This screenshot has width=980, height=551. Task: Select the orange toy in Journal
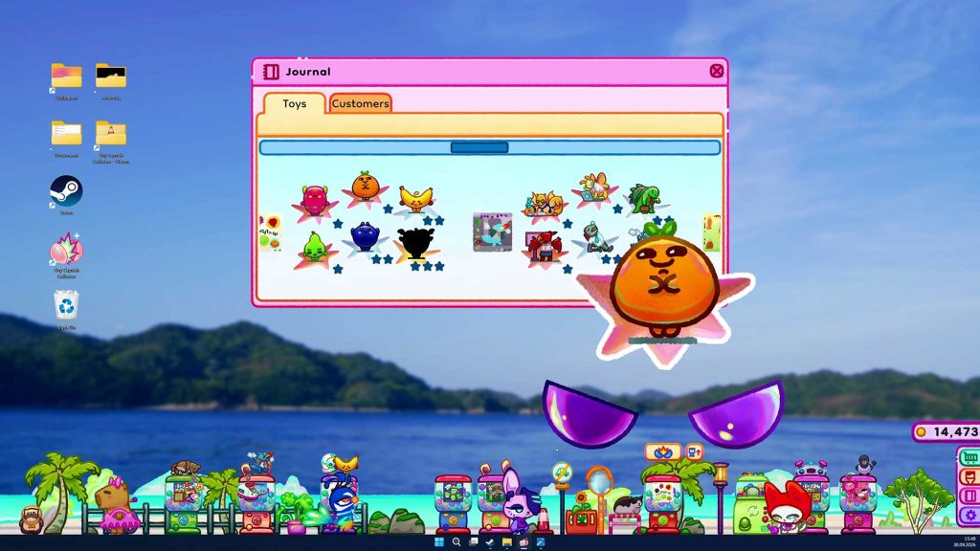[x=366, y=189]
